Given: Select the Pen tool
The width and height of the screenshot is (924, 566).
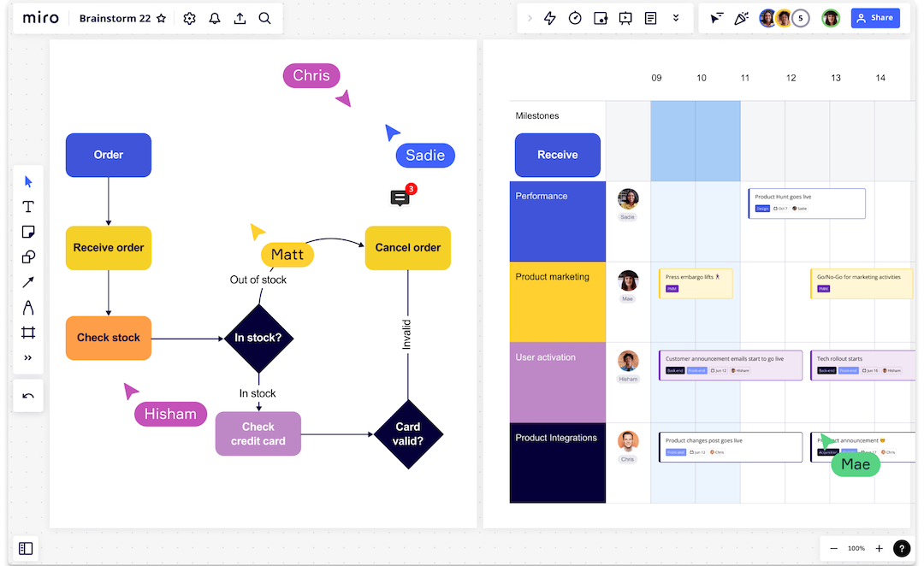Looking at the screenshot, I should [28, 307].
